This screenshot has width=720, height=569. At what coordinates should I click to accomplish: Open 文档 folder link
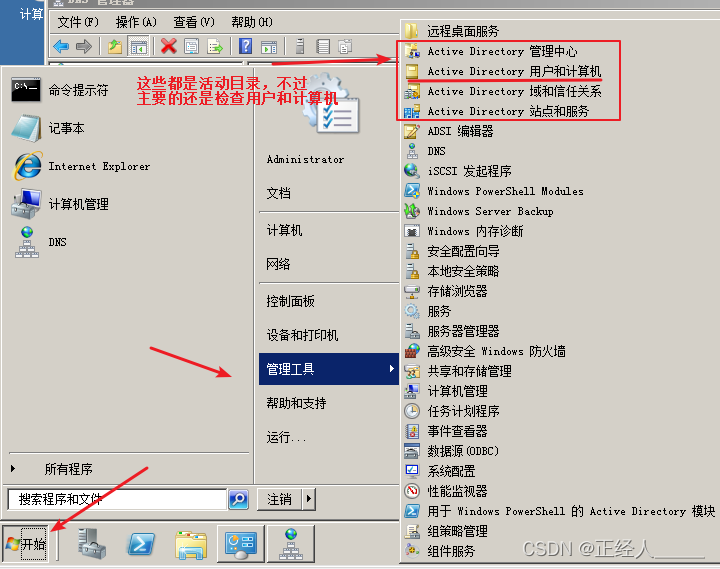(278, 193)
